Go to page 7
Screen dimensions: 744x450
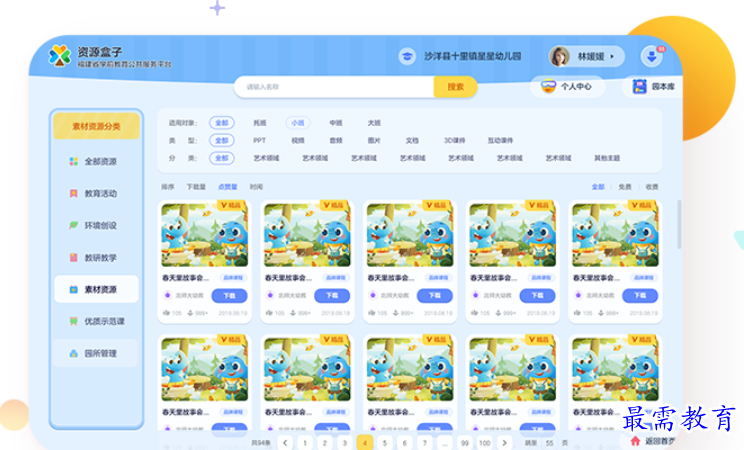coord(424,442)
